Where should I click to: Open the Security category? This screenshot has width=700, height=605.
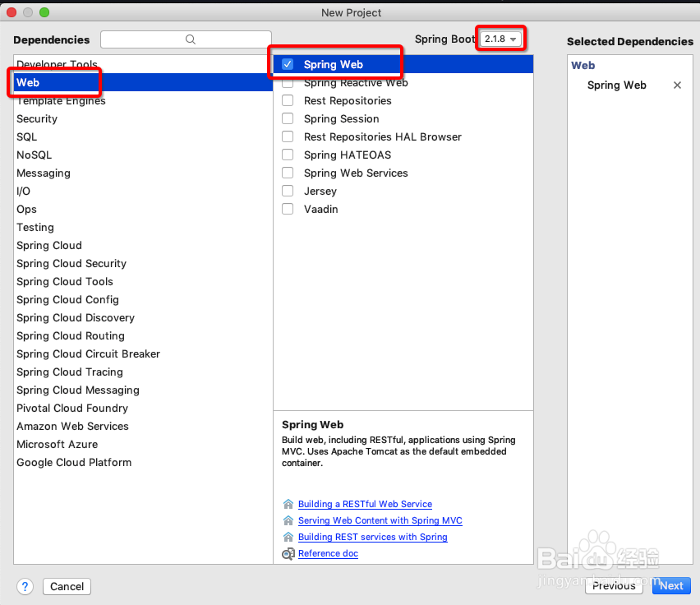[x=143, y=118]
